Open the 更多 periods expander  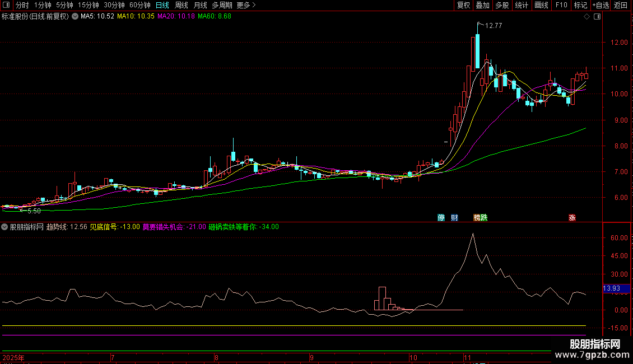coord(246,5)
